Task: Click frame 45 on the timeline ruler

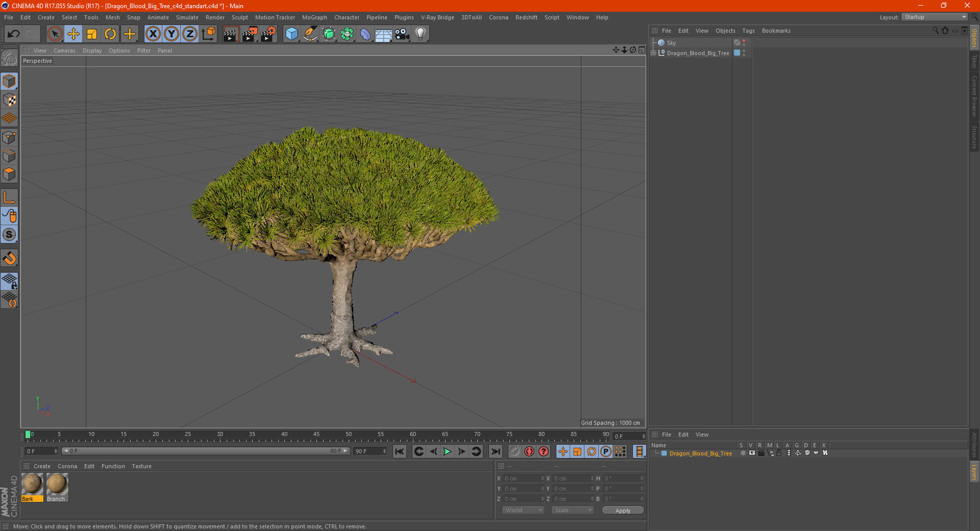Action: point(316,435)
